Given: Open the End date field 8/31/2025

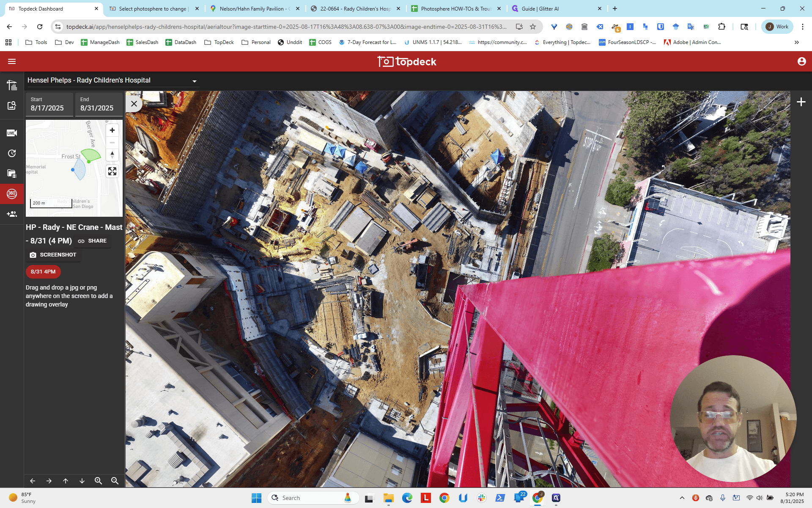Looking at the screenshot, I should click(99, 104).
